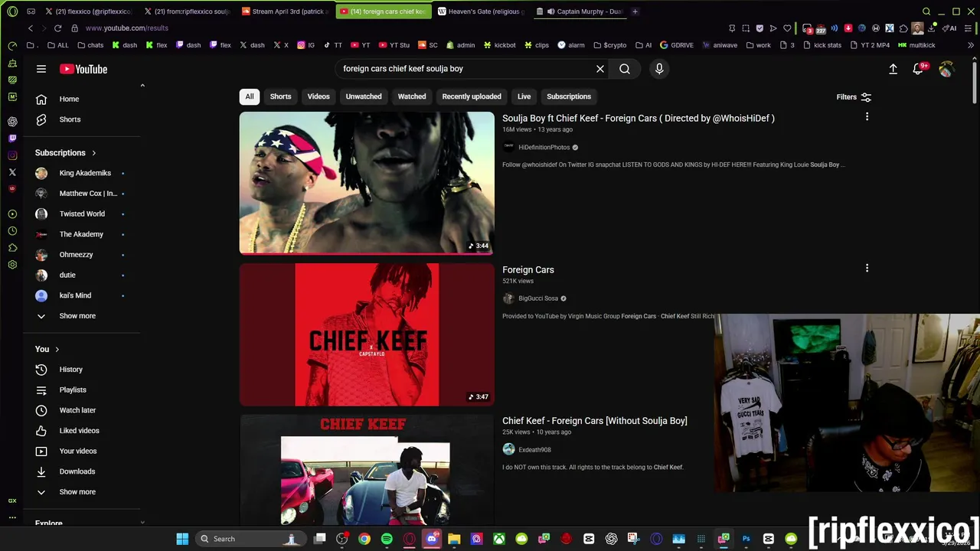The width and height of the screenshot is (980, 551).
Task: Open Shorts in the YouTube sidebar
Action: tap(70, 119)
